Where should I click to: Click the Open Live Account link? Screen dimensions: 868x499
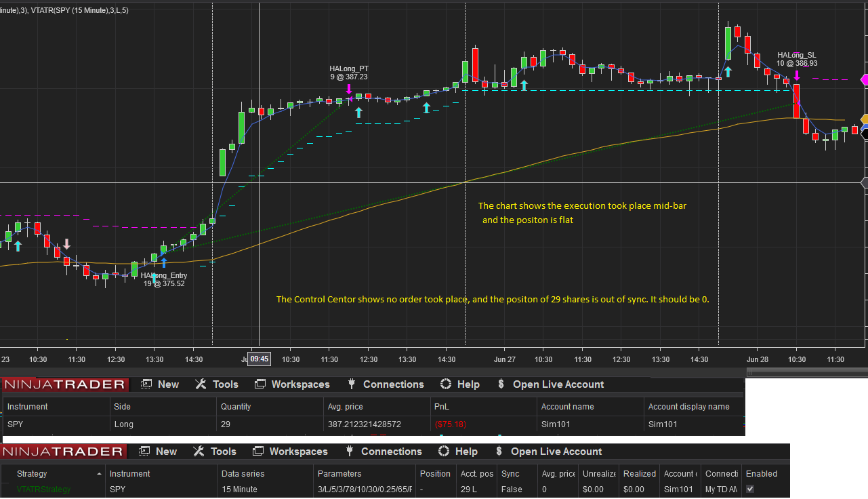pyautogui.click(x=558, y=384)
